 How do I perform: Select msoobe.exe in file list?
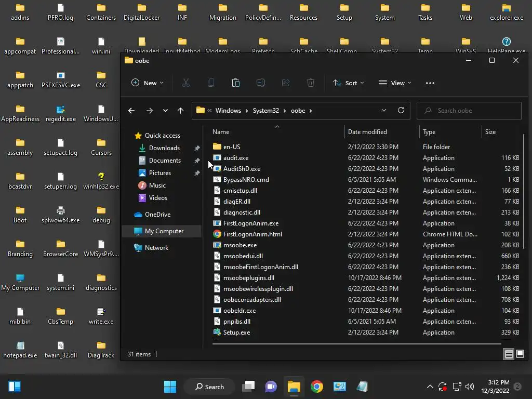pos(366,245)
